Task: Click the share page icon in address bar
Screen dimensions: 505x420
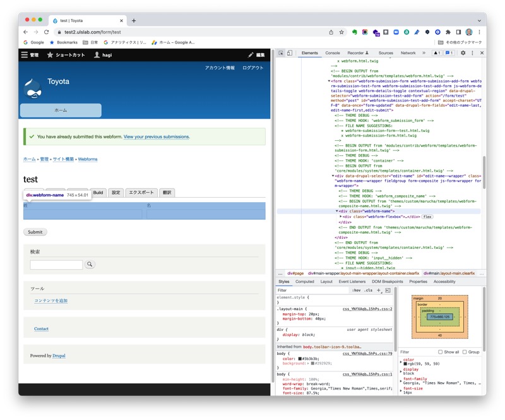Action: point(331,32)
